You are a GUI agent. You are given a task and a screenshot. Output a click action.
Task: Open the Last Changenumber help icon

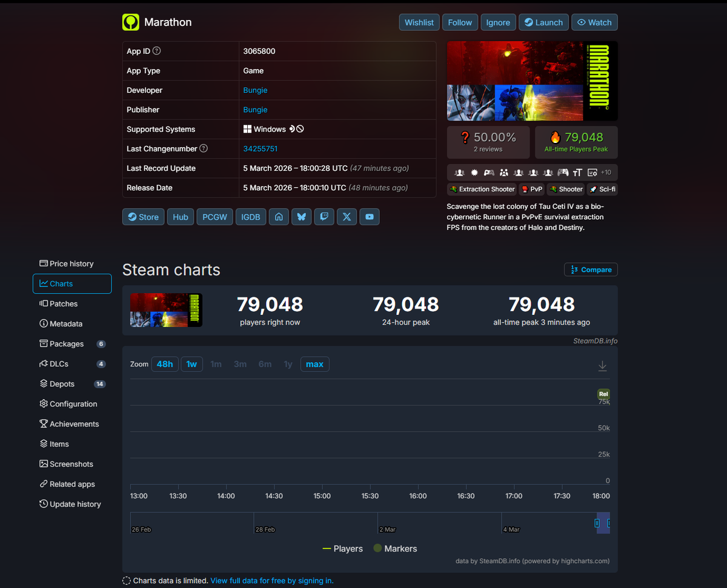(204, 148)
